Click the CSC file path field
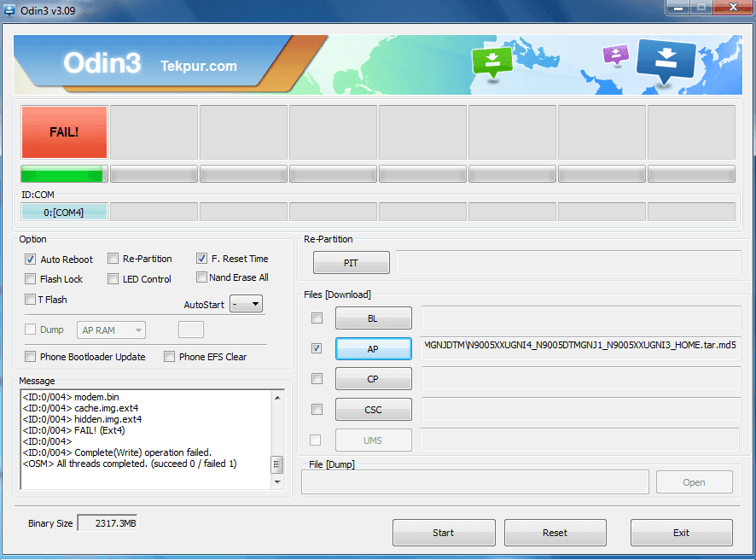The height and width of the screenshot is (560, 756). click(581, 409)
